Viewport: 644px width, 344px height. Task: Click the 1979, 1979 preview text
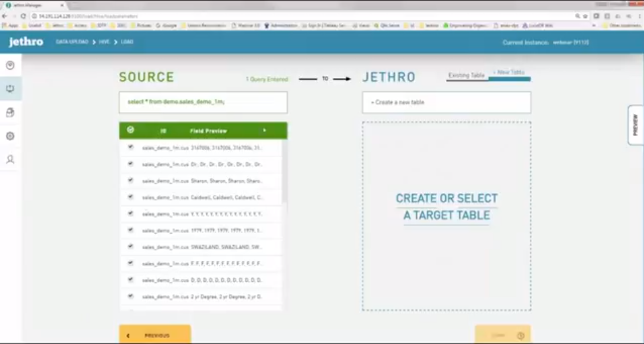pyautogui.click(x=227, y=231)
